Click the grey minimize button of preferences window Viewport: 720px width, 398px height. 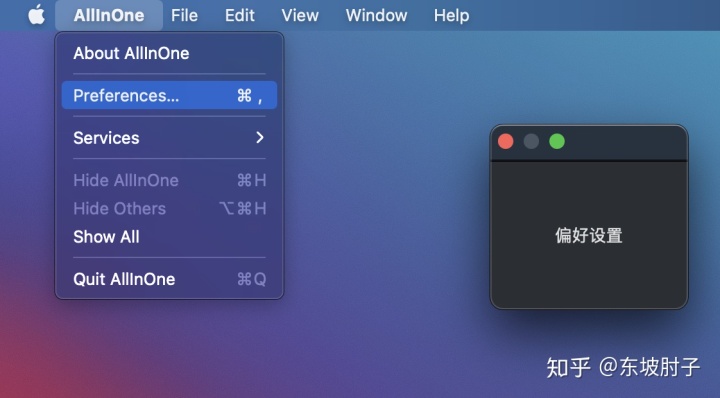(531, 141)
